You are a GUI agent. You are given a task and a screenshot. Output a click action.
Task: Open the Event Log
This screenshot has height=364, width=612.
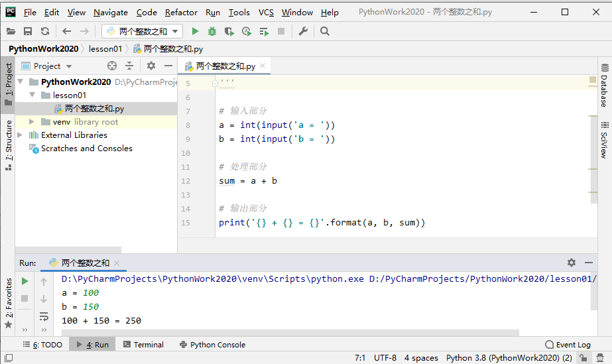click(568, 345)
